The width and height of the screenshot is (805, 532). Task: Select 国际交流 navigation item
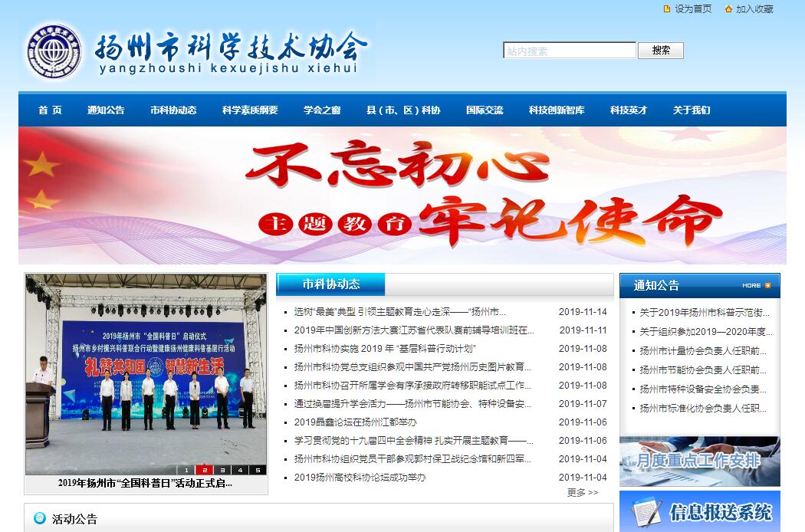pyautogui.click(x=485, y=110)
